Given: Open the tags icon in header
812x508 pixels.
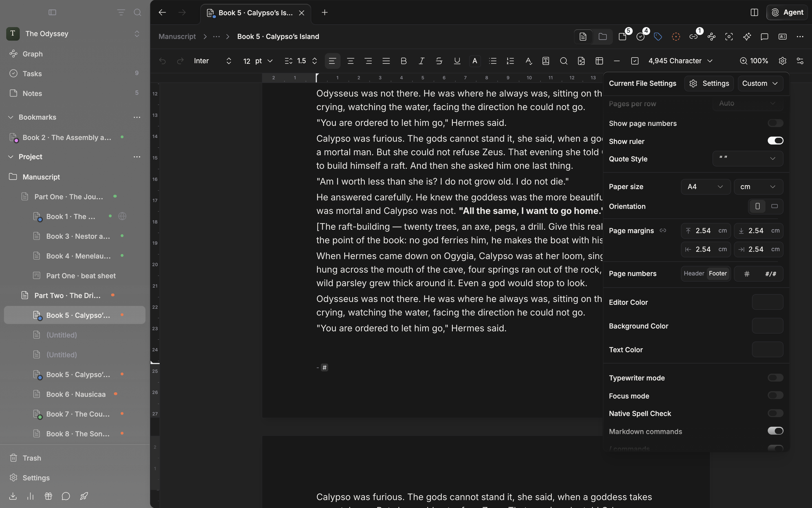Looking at the screenshot, I should pos(658,37).
